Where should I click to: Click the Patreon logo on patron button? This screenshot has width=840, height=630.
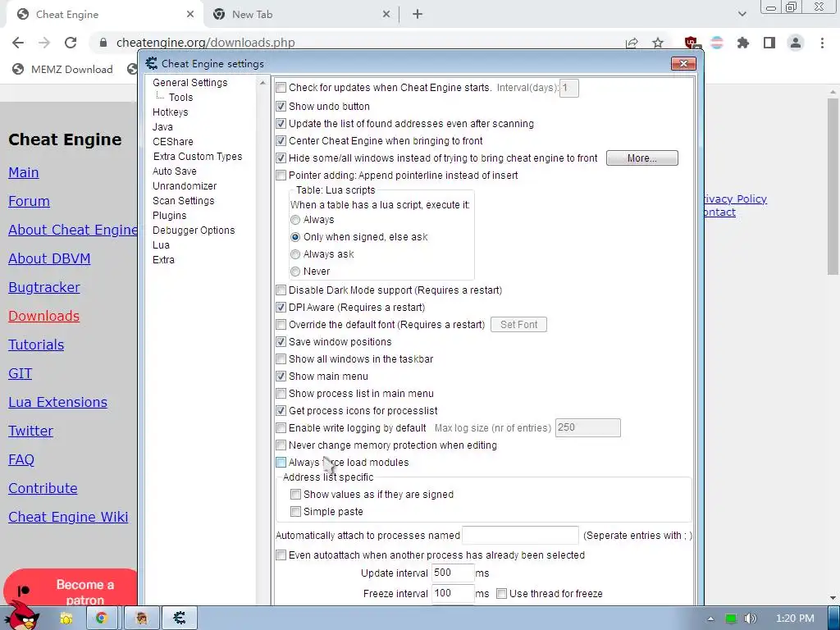tap(24, 591)
